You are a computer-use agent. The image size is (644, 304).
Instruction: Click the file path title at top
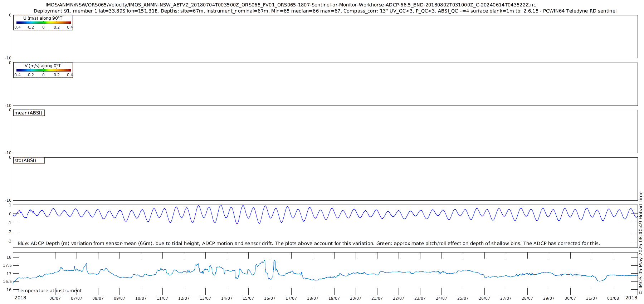tap(291, 5)
